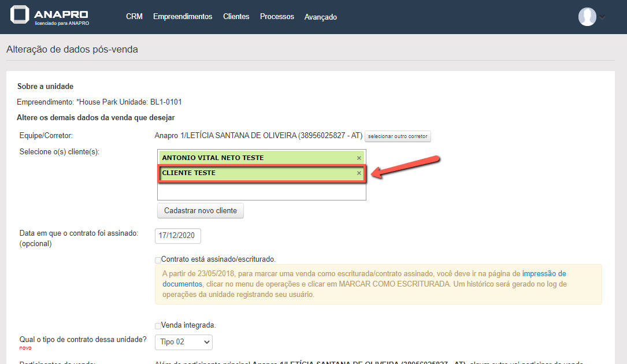This screenshot has width=627, height=364.
Task: Open the Processos menu
Action: coord(277,17)
